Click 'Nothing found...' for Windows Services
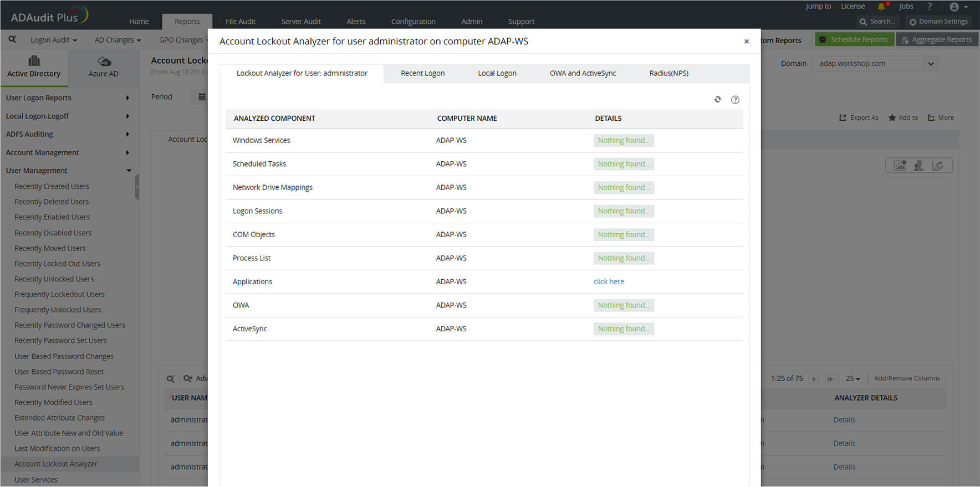 (624, 140)
